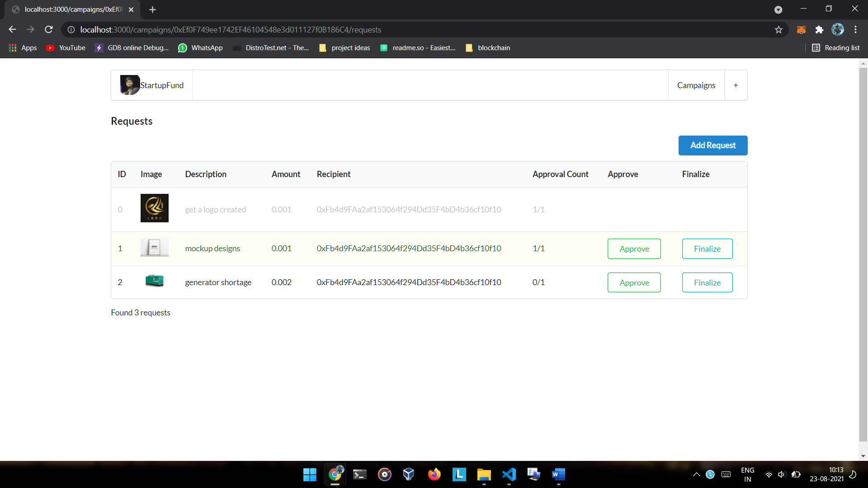Viewport: 868px width, 488px height.
Task: Open Chrome's three-dot menu
Action: click(855, 29)
